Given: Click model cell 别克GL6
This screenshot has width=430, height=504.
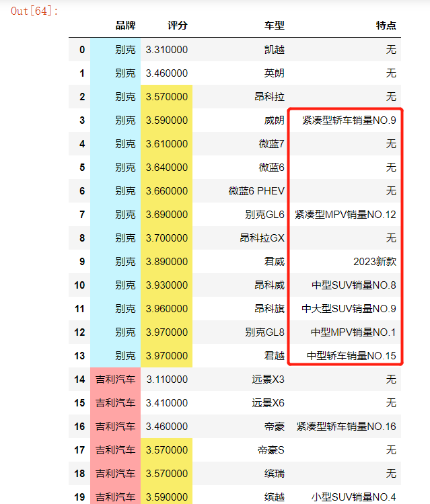Looking at the screenshot, I should pyautogui.click(x=265, y=215).
